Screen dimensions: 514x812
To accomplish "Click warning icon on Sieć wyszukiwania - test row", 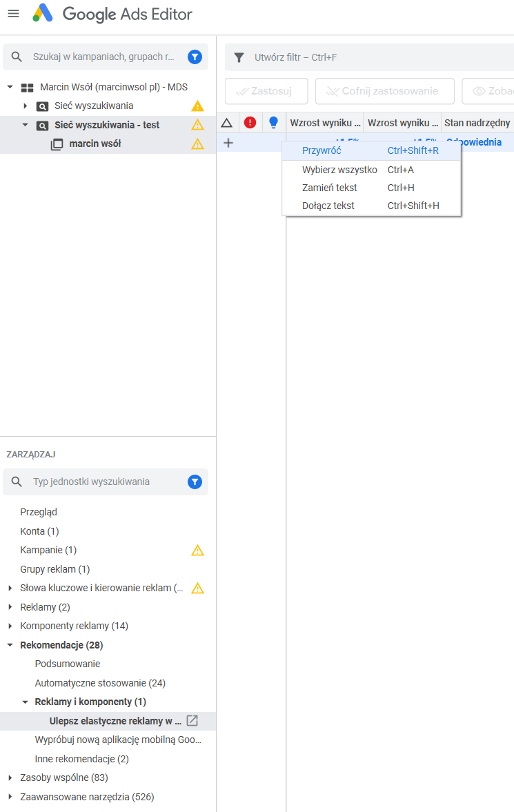I will coord(197,125).
